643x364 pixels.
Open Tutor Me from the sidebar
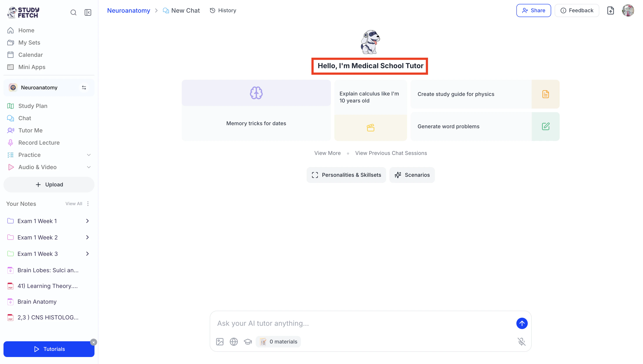point(30,130)
